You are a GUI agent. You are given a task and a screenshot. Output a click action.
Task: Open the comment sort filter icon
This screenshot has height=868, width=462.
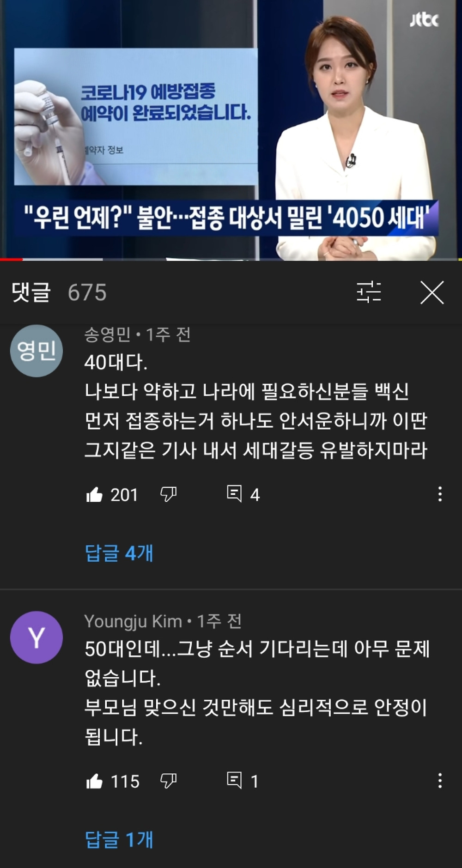[369, 292]
